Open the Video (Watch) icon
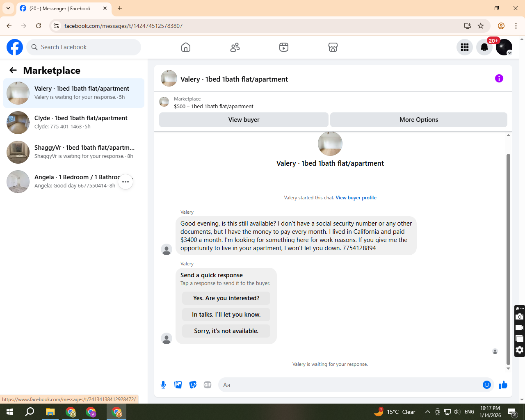 click(x=284, y=47)
